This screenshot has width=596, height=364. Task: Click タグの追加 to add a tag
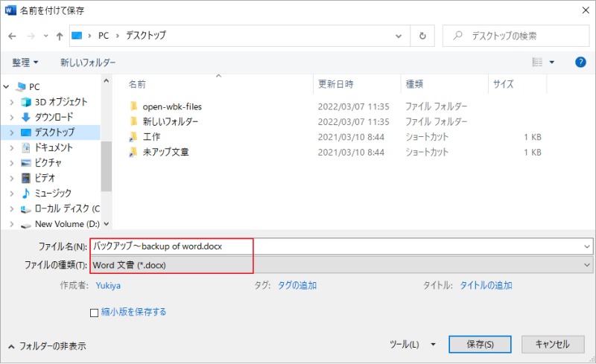(x=297, y=285)
